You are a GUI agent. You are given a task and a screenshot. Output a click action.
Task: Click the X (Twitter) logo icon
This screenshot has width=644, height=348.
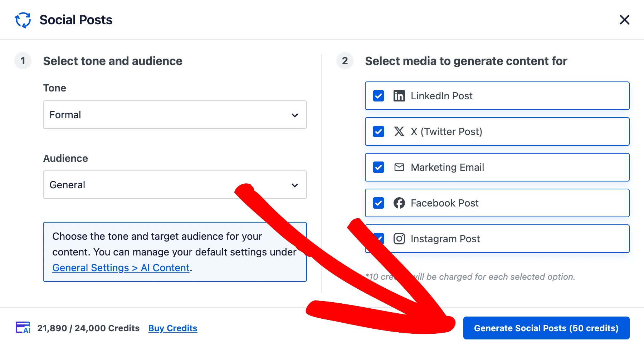[x=399, y=131]
